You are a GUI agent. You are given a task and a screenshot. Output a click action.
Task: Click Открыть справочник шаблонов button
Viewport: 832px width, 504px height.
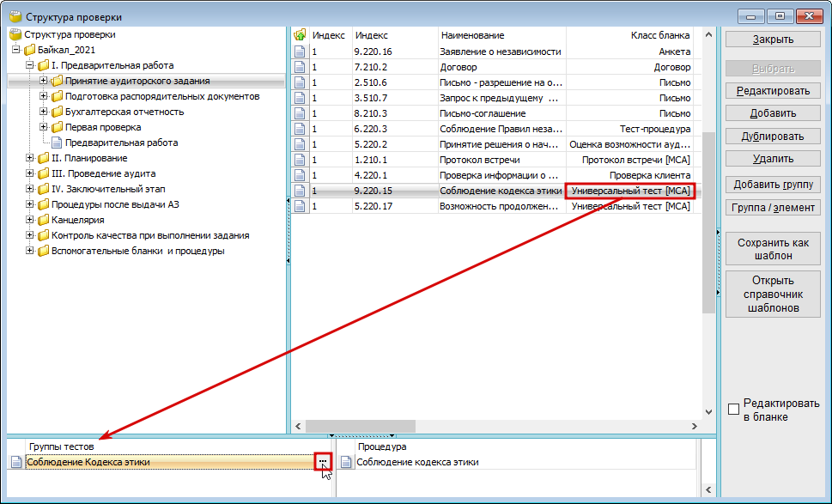[773, 295]
